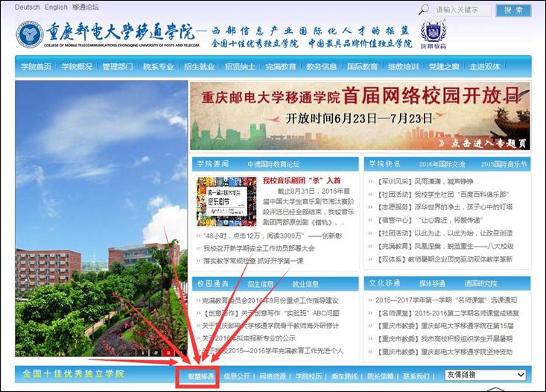The image size is (546, 392).
Task: Open the 友情链接 dropdown list
Action: [x=486, y=374]
